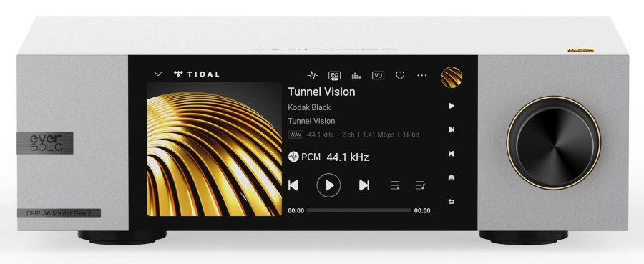This screenshot has width=644, height=264.
Task: Open the play queue list icon
Action: tap(395, 185)
